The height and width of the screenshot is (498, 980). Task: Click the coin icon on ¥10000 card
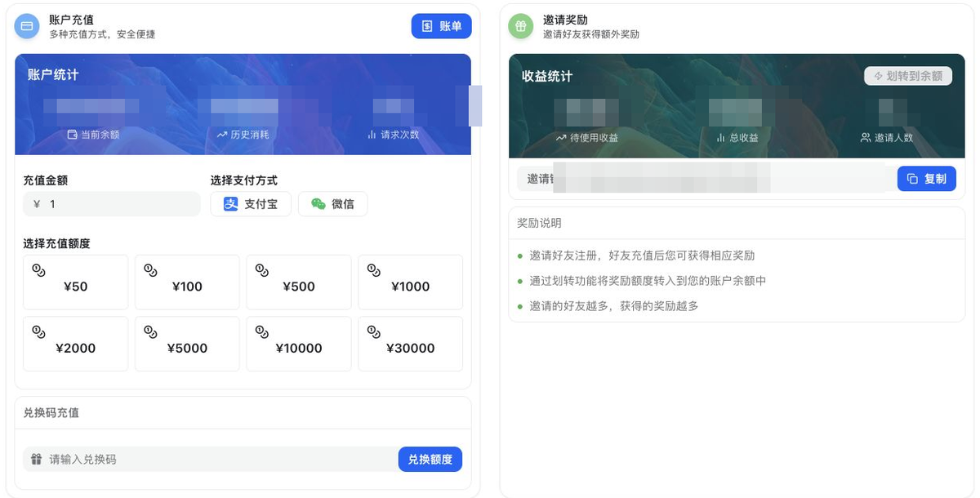coord(262,331)
